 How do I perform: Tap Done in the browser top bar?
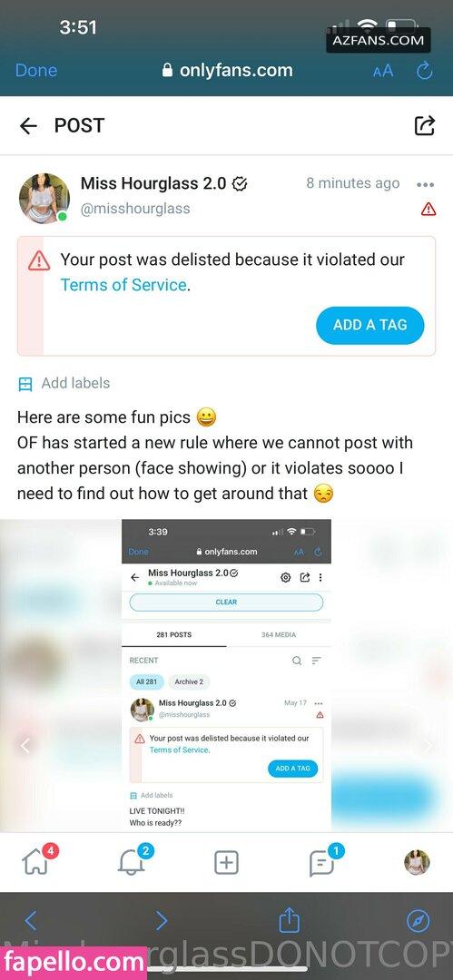pos(36,70)
